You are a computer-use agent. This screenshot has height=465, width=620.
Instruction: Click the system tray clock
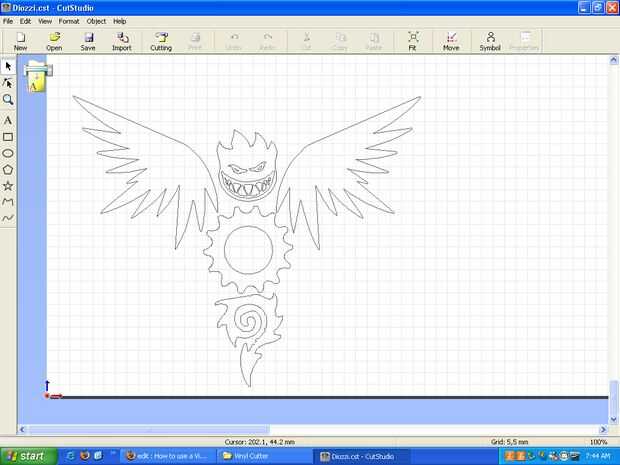coord(598,456)
